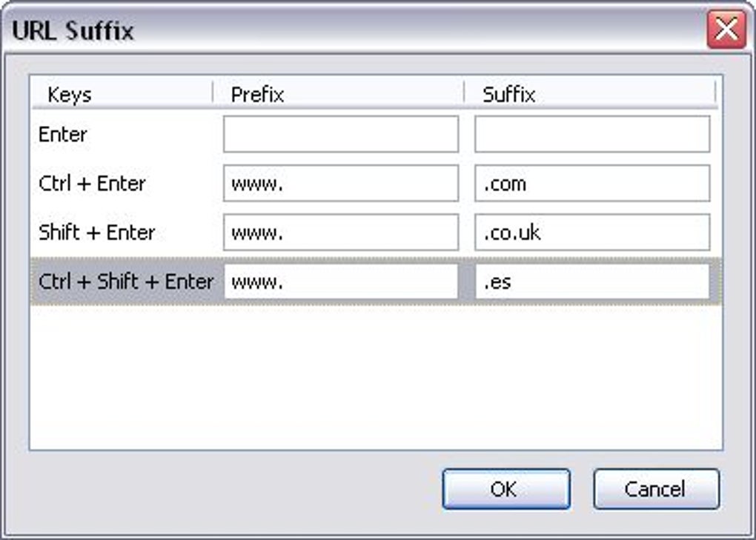Click the Keys column header
756x540 pixels.
pos(70,95)
